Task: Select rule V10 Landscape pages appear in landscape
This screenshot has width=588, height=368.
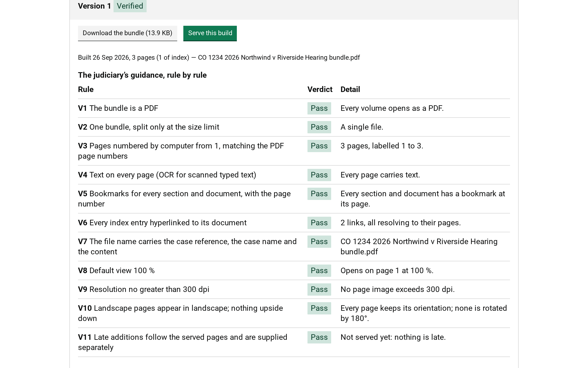Action: 180,313
